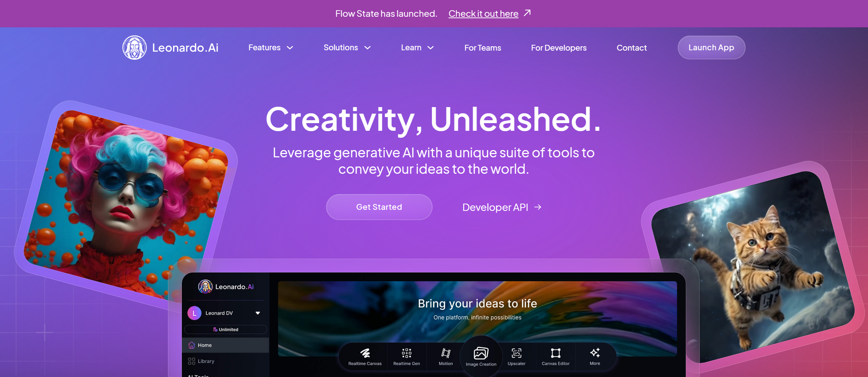Click the Bring your ideas to life banner
Viewport: 868px width, 377px height.
(x=477, y=318)
